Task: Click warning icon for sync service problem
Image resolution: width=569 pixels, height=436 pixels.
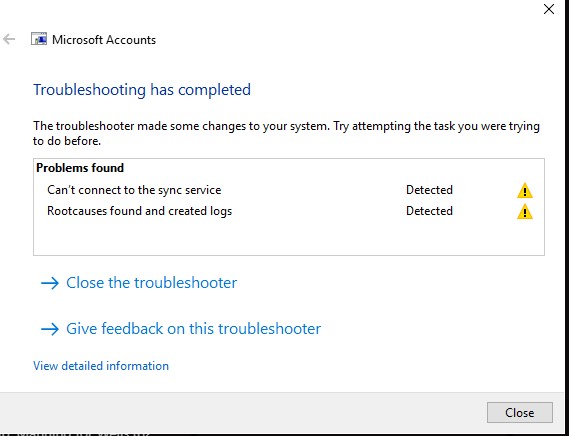Action: click(525, 191)
